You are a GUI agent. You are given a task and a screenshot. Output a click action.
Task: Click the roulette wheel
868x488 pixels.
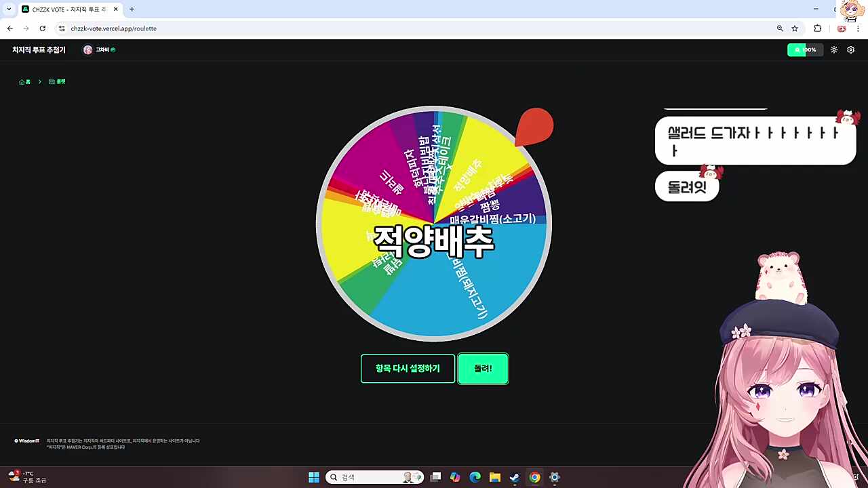pos(434,224)
